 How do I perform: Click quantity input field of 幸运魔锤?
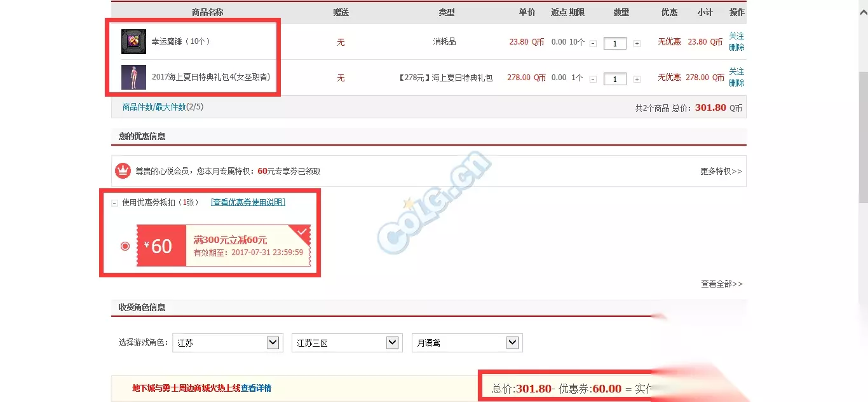coord(615,44)
